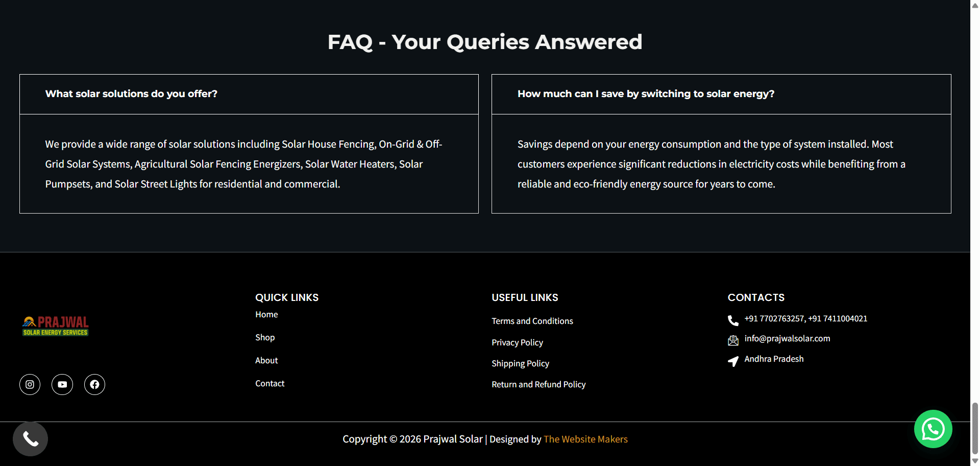Open the Contact quick link

tap(269, 383)
